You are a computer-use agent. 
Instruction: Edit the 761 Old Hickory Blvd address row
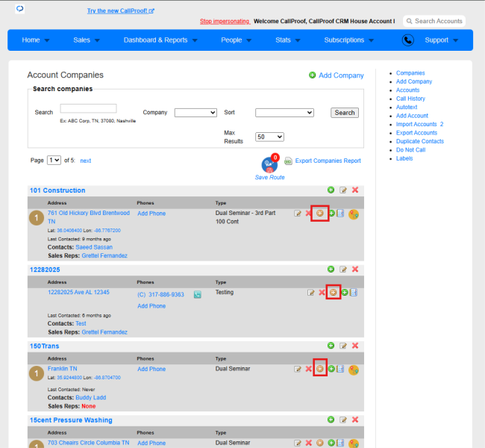(x=298, y=214)
